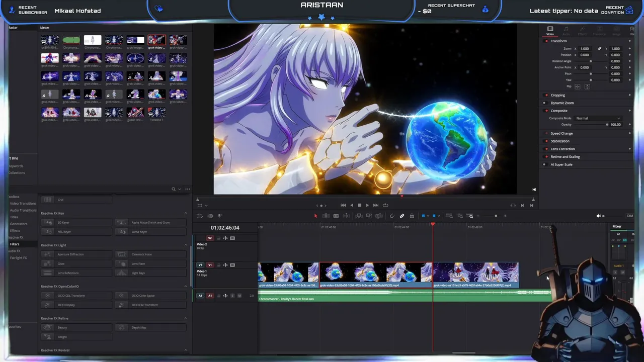Expand the Retime and Scaling section
The image size is (644, 362).
(565, 157)
